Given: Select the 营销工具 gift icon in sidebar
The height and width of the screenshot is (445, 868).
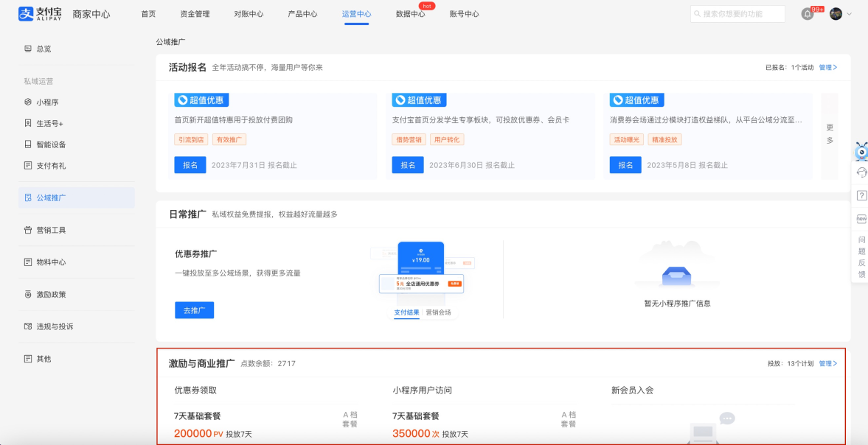Looking at the screenshot, I should [28, 230].
